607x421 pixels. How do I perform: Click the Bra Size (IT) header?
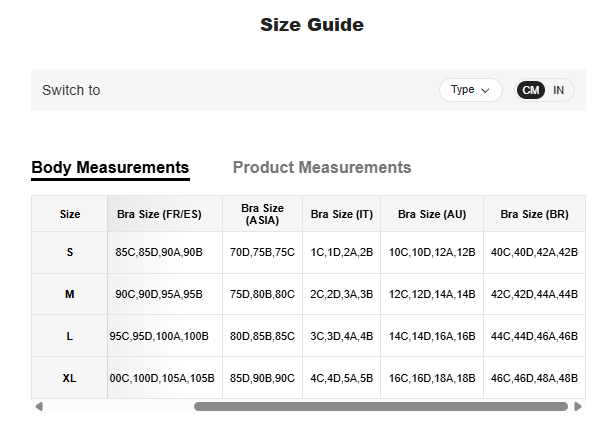point(341,214)
